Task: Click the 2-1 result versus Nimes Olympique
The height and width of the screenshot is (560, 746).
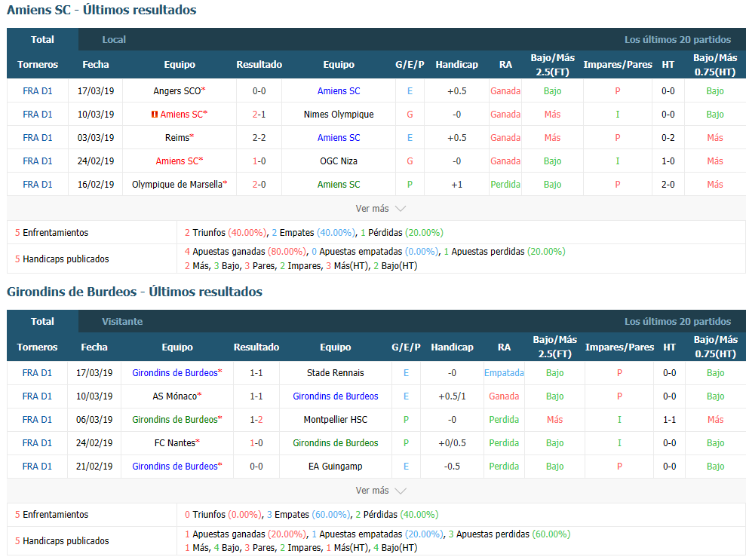Action: coord(259,114)
